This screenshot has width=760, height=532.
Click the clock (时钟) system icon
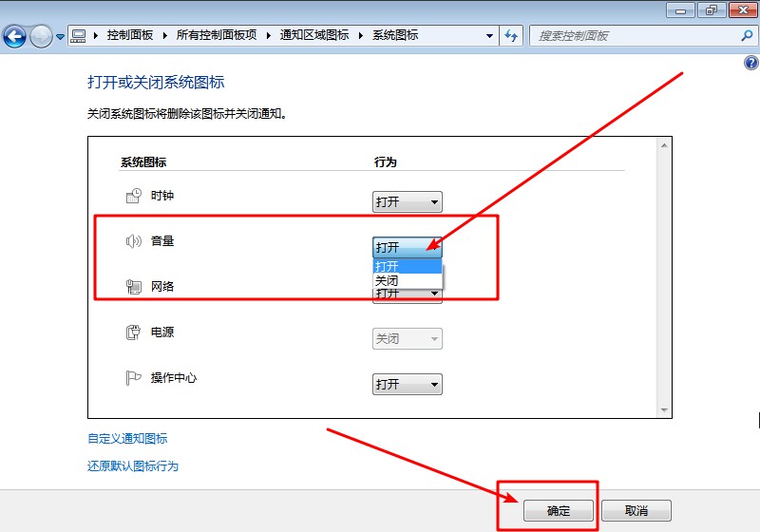click(x=134, y=196)
